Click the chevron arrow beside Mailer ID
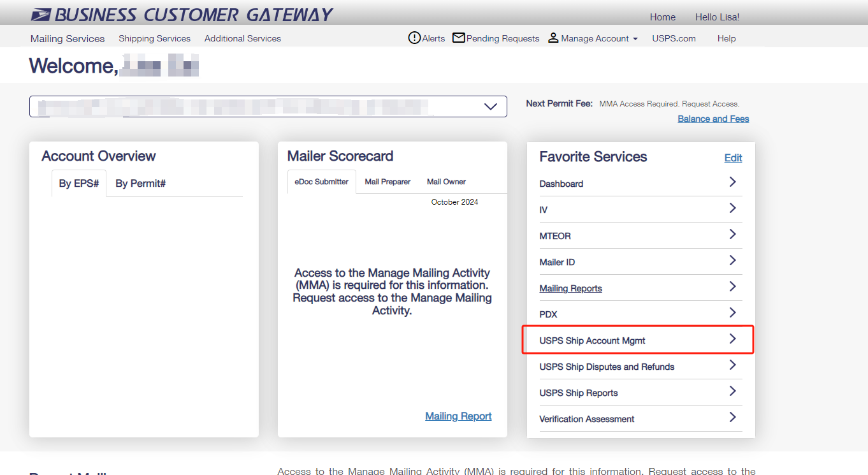 point(732,261)
